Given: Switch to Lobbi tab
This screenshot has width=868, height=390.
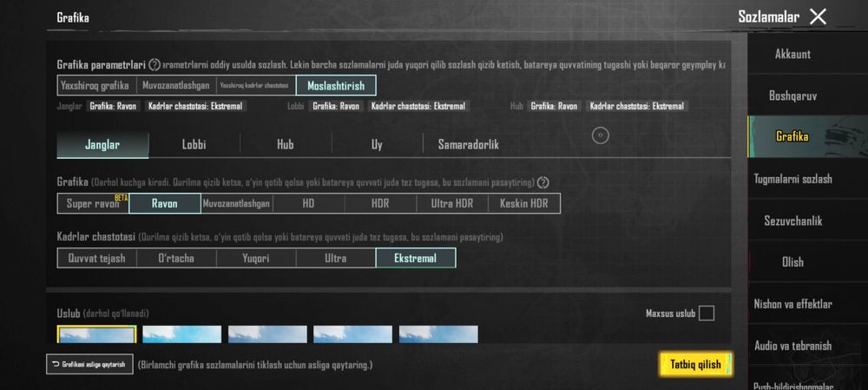Looking at the screenshot, I should coord(194,145).
